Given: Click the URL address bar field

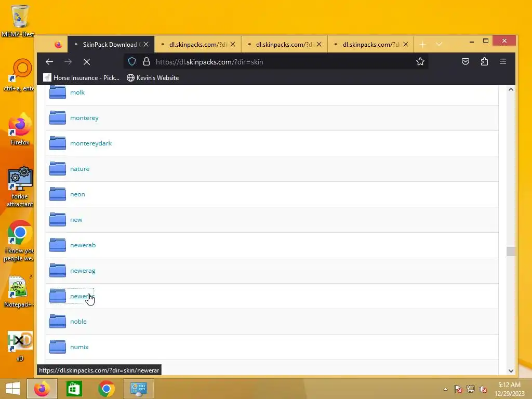Looking at the screenshot, I should [x=275, y=62].
